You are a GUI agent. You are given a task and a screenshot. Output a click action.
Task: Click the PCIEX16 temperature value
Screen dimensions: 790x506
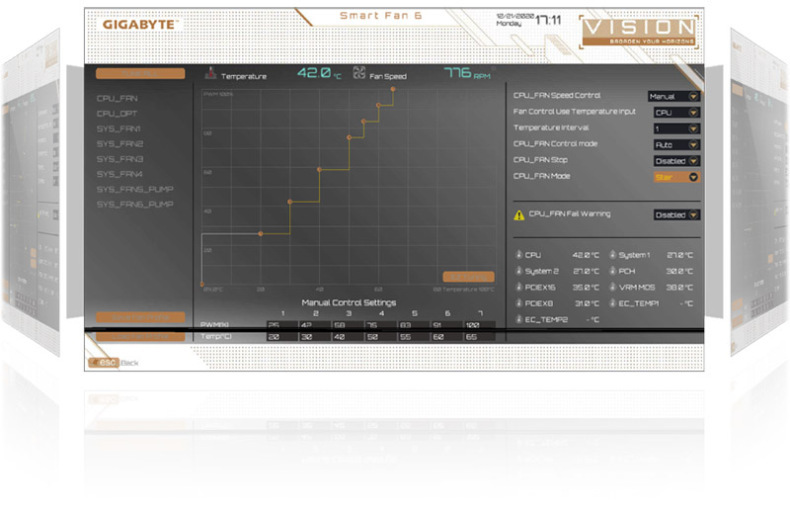586,287
